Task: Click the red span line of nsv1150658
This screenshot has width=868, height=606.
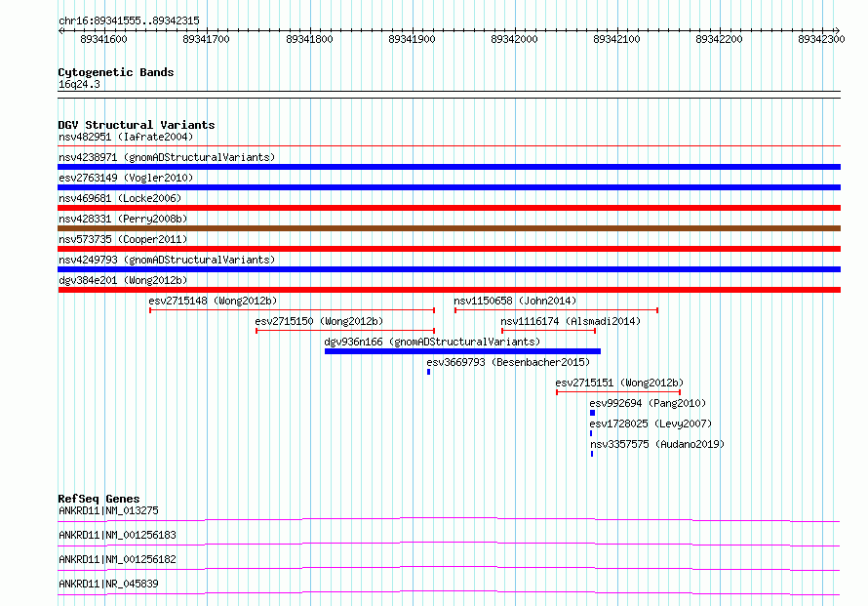Action: pyautogui.click(x=556, y=310)
